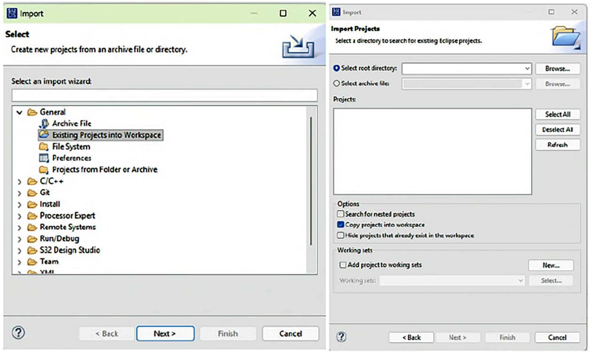Click New working set button
Image resolution: width=593 pixels, height=364 pixels.
tap(551, 265)
